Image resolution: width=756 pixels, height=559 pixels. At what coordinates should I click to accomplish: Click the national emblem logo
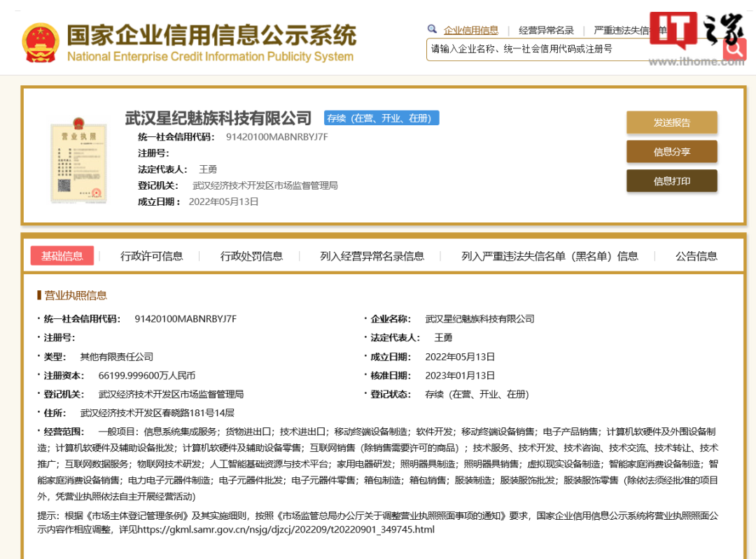point(41,43)
